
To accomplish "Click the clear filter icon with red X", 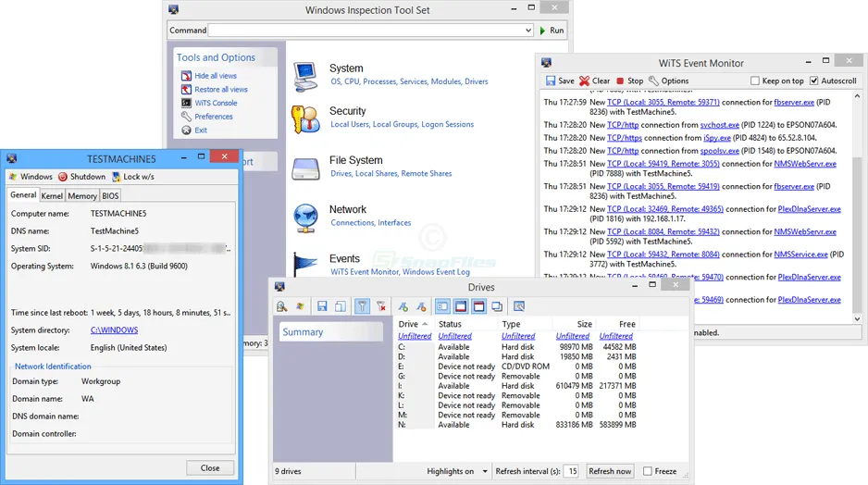I will 381,306.
